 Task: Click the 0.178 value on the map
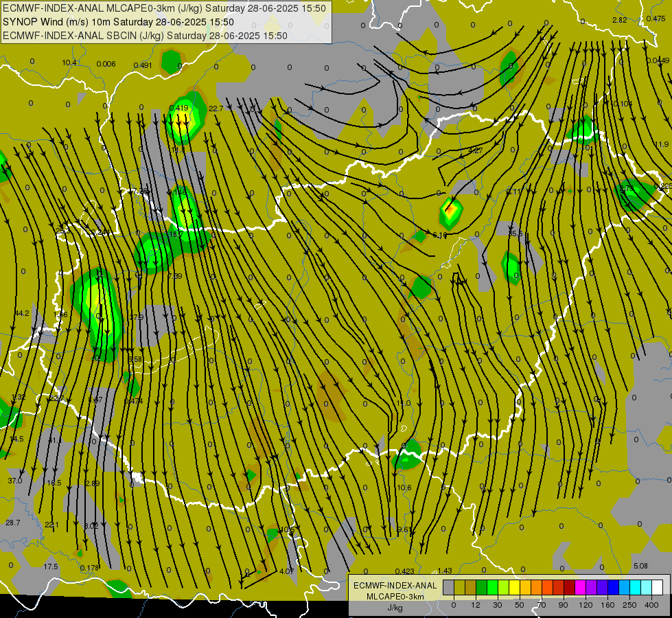tap(89, 568)
